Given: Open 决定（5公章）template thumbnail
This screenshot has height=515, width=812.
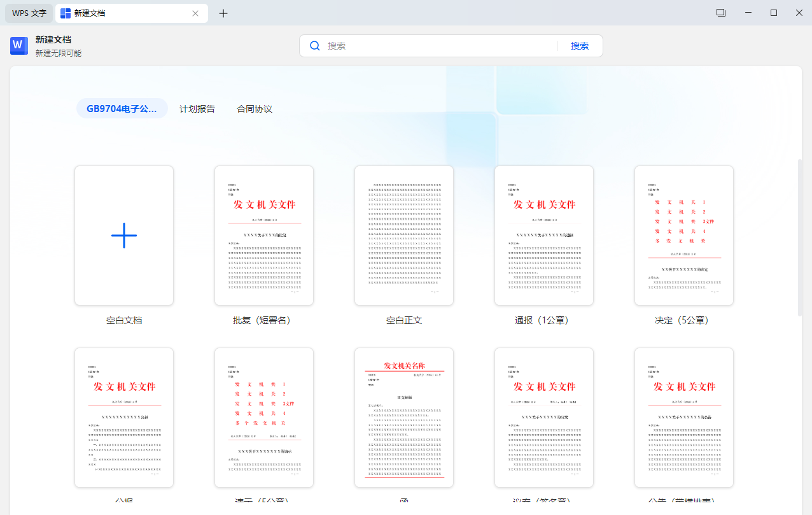Looking at the screenshot, I should [x=684, y=236].
